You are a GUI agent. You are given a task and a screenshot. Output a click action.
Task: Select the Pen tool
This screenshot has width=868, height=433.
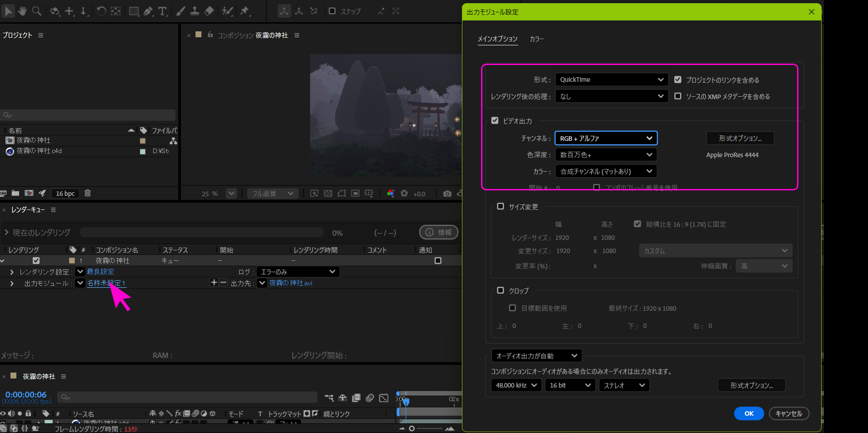click(148, 11)
